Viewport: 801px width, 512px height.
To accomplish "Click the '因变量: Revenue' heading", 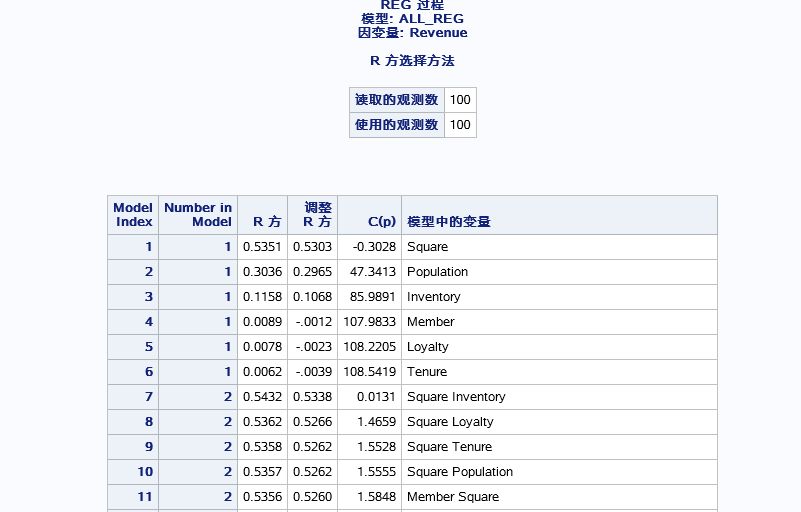I will 412,33.
